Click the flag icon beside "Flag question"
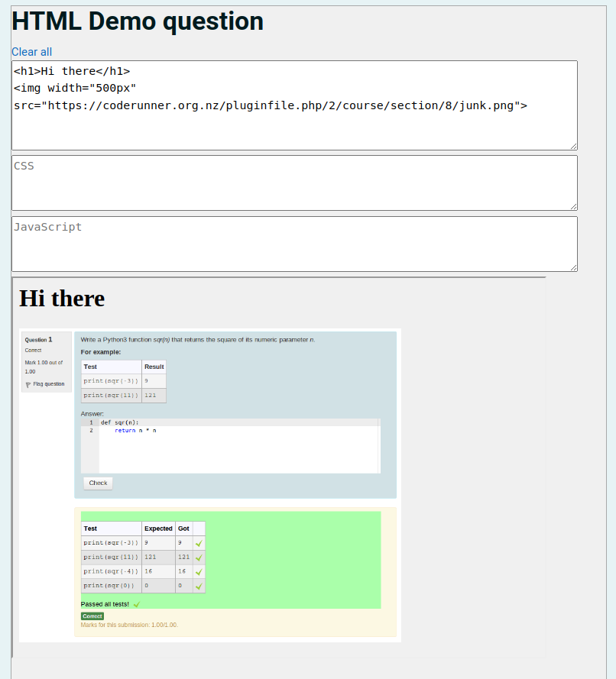 [28, 383]
